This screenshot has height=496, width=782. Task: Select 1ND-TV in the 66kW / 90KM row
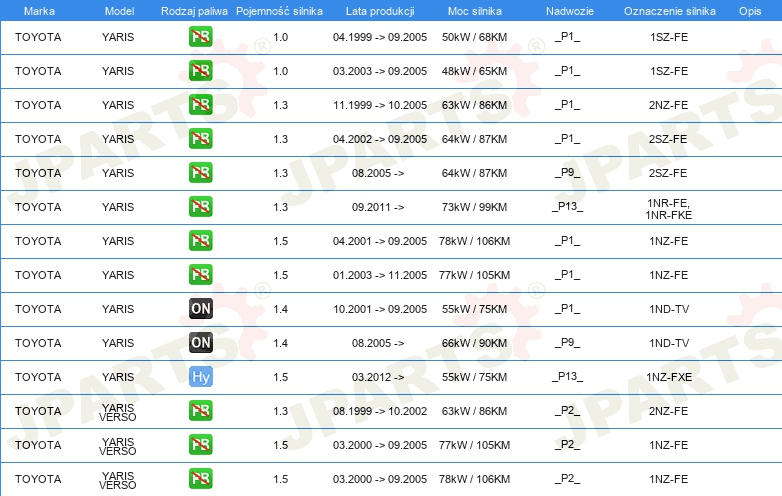pyautogui.click(x=669, y=343)
